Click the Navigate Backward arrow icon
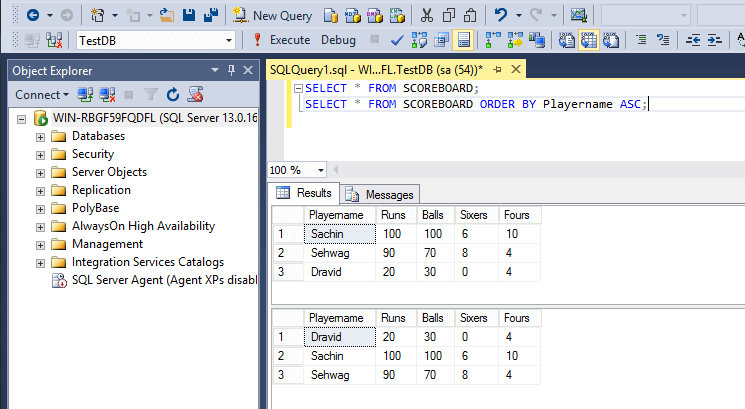745x409 pixels. pyautogui.click(x=33, y=16)
